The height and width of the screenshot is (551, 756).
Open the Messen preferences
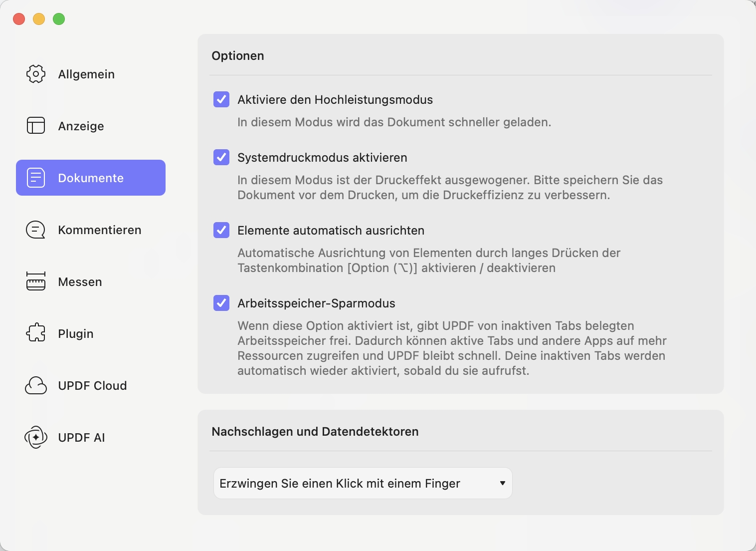(x=91, y=281)
